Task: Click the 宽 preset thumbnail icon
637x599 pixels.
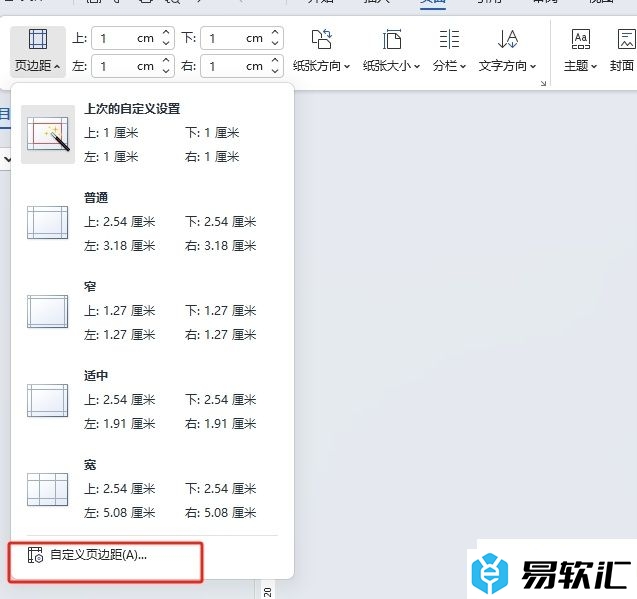Action: coord(48,490)
